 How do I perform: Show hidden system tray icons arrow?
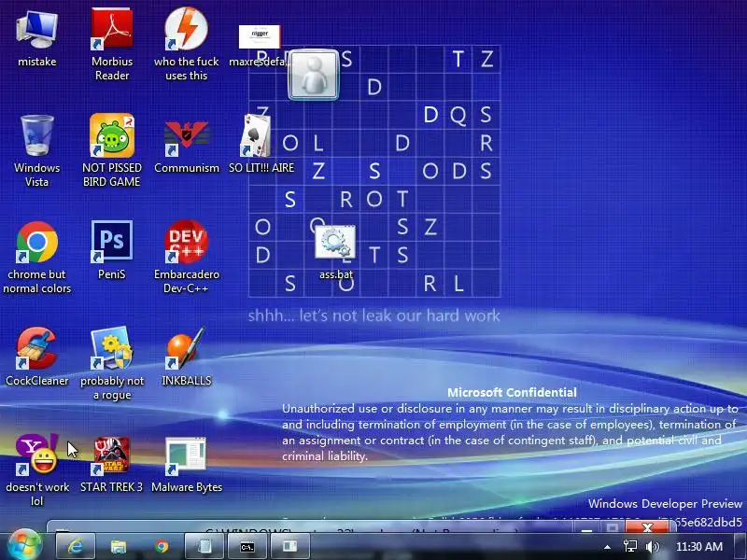click(607, 547)
